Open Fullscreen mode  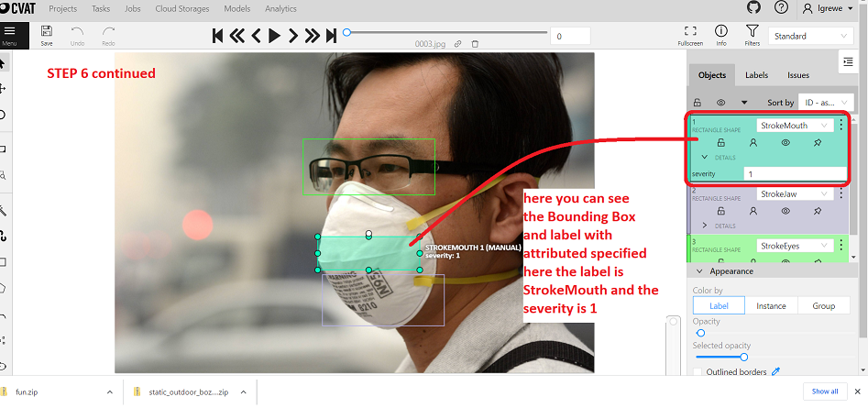pyautogui.click(x=690, y=35)
